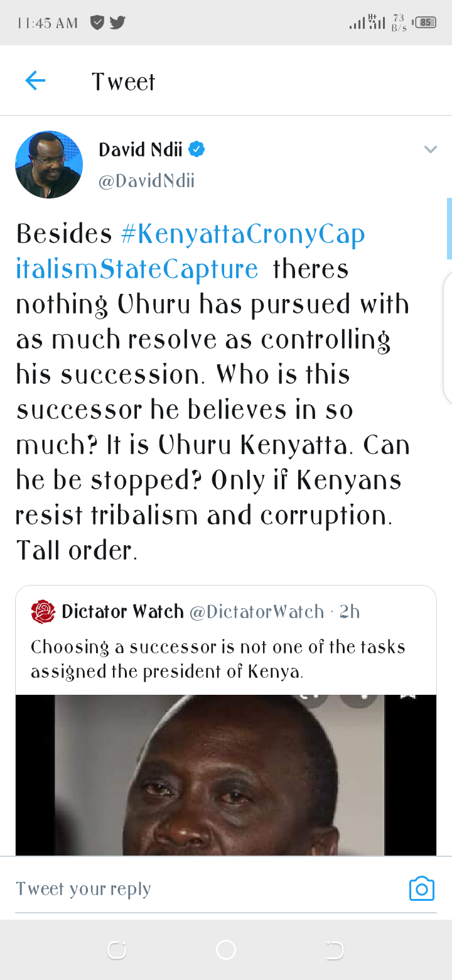
Task: Tap Dictator Watch rose avatar icon
Action: (x=43, y=611)
